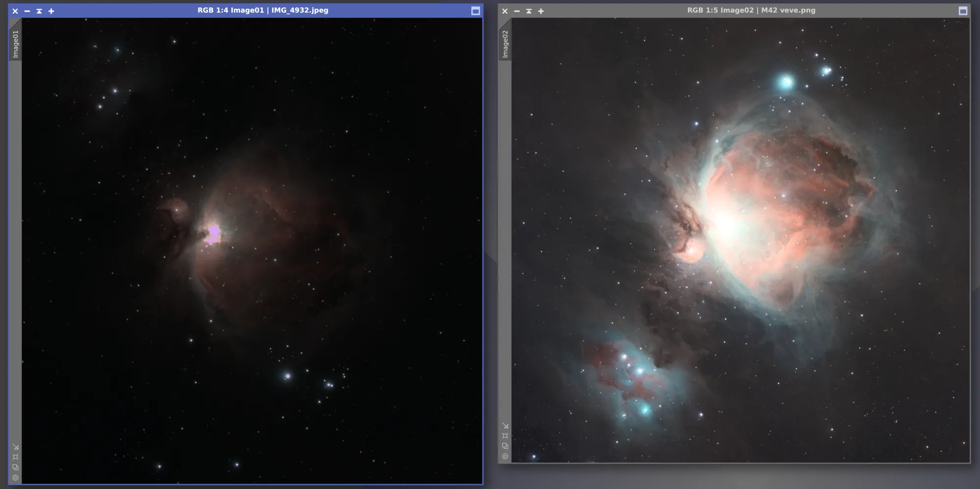Shade the IMG_4932.jpeg window with the minus button
980x489 pixels.
tap(27, 11)
